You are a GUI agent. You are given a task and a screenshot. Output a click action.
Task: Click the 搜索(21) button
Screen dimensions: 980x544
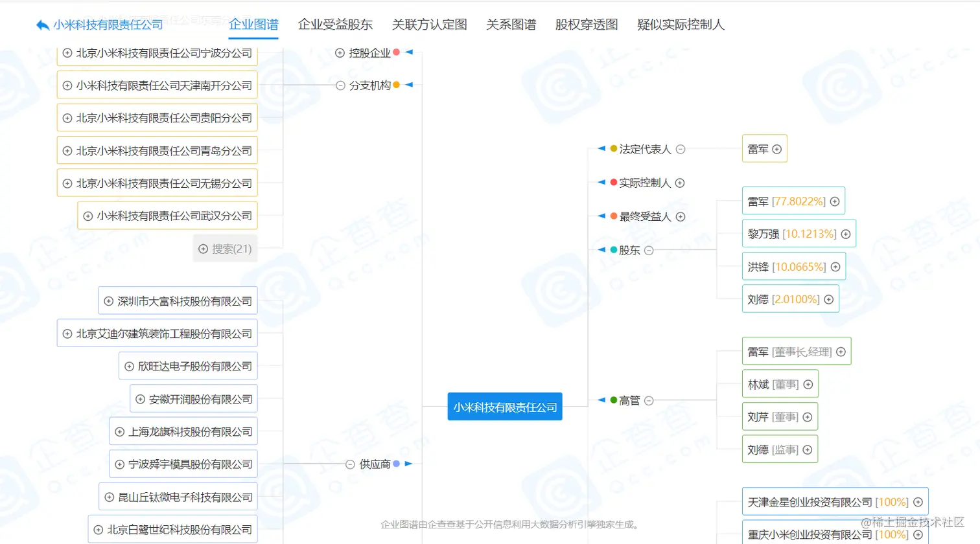pos(225,249)
